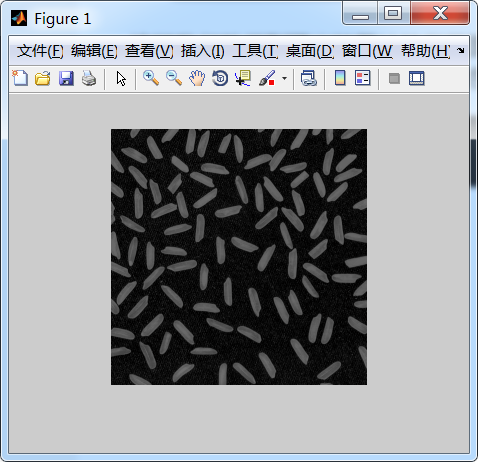Screen dimensions: 478x462
Task: Open the 帮助(H) menu
Action: click(426, 51)
